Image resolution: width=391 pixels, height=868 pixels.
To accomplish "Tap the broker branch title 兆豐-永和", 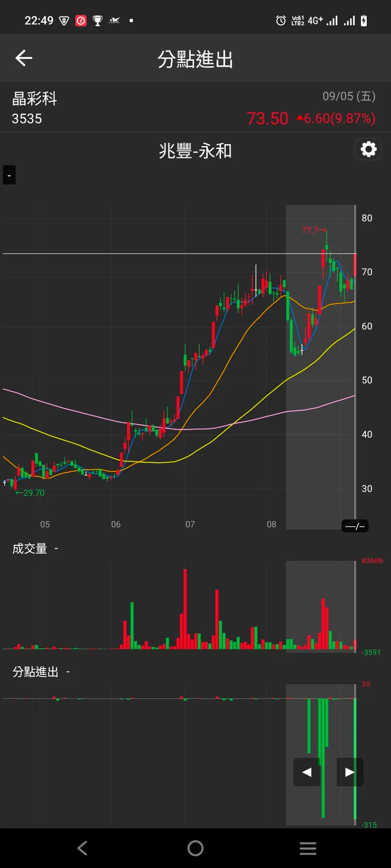I will 196,151.
